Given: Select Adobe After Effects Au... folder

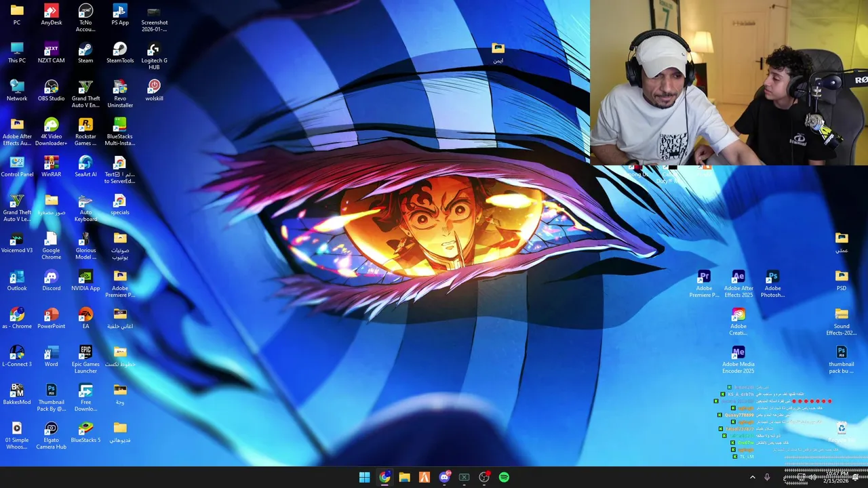Looking at the screenshot, I should click(17, 131).
